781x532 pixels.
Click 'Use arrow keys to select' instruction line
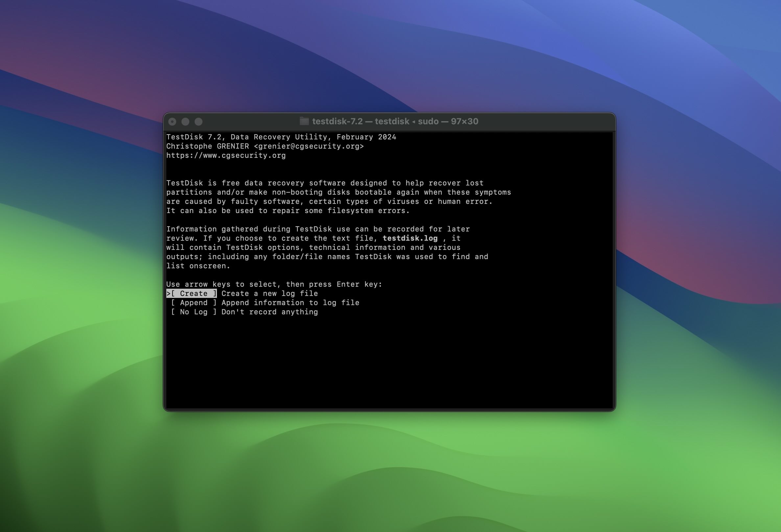point(274,284)
